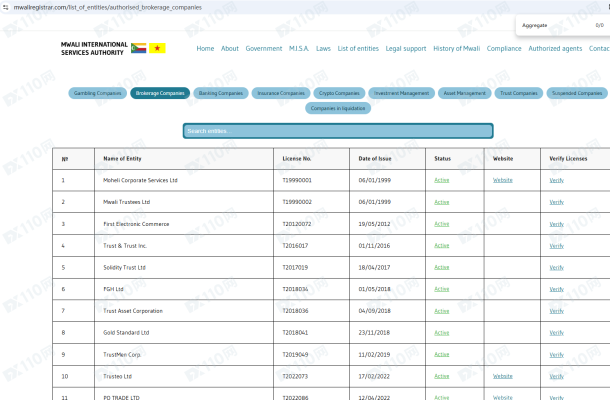Select the Crypto Companies tab

(x=339, y=93)
